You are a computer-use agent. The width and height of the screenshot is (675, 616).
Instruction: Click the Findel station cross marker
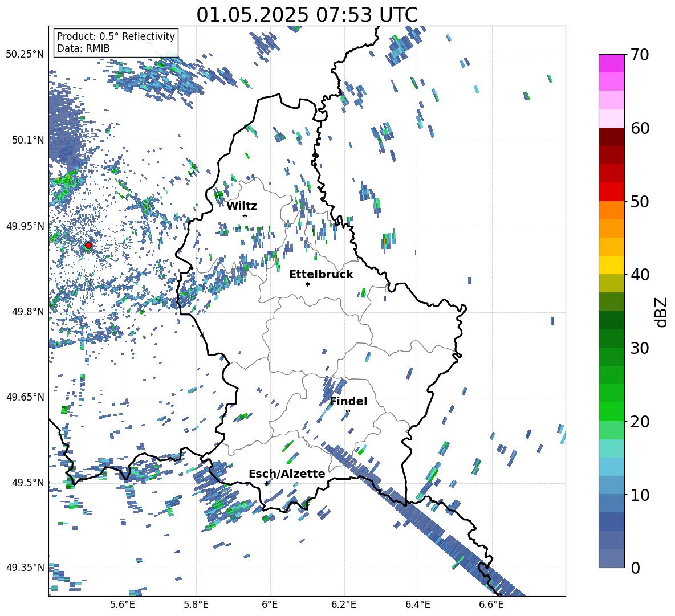coord(348,411)
